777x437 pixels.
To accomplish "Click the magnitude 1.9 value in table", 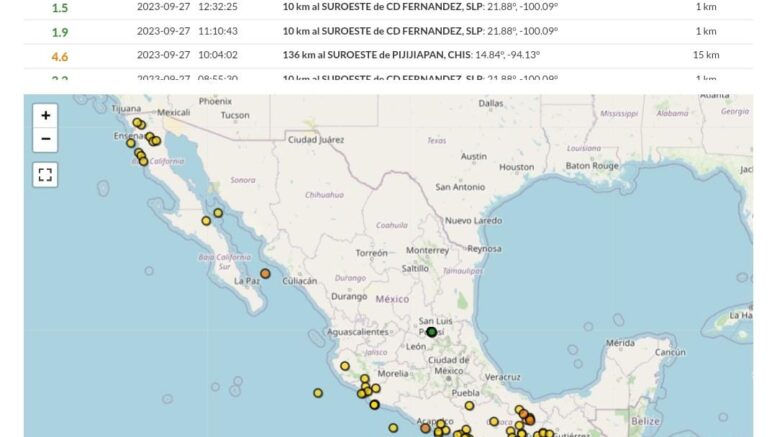I will (60, 32).
